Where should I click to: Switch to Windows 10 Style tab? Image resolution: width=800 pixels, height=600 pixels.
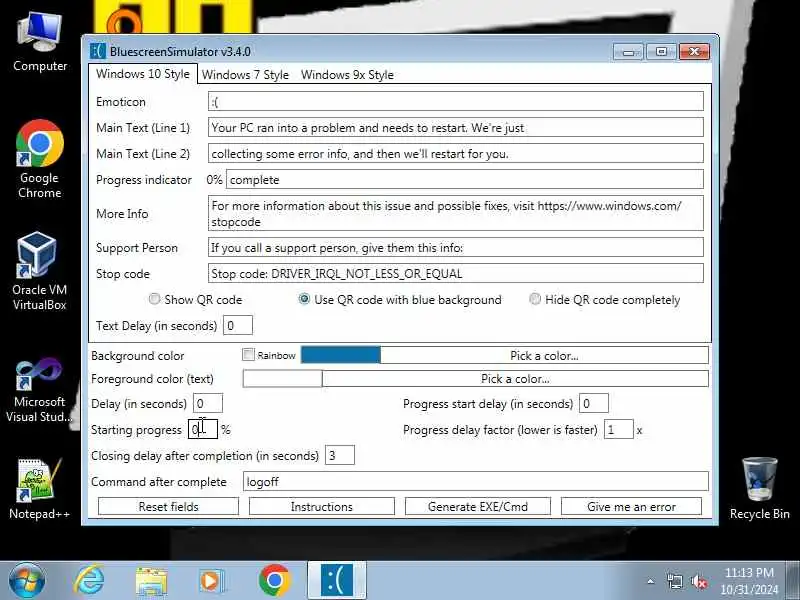click(143, 74)
